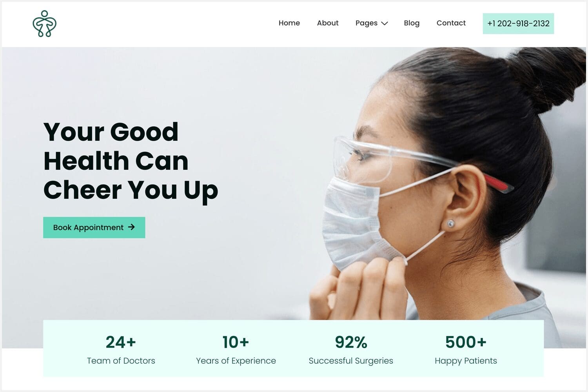Open the Home menu item
This screenshot has height=392, width=588.
[x=289, y=23]
